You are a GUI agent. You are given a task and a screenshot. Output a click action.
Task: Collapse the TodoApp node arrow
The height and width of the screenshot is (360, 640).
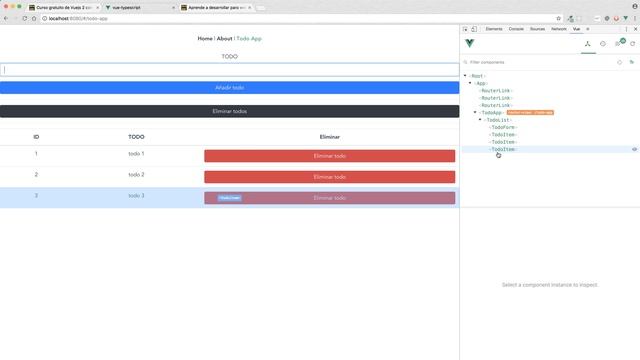pyautogui.click(x=475, y=112)
